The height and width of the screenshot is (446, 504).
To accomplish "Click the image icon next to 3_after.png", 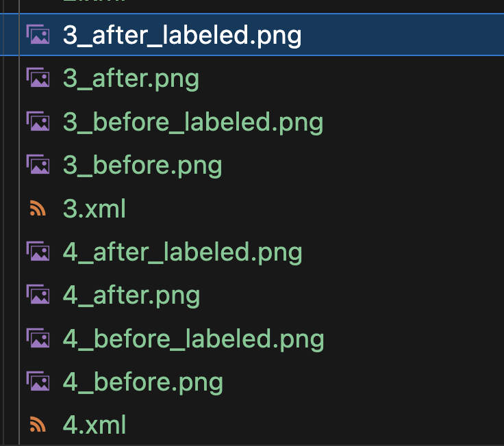I will coord(38,79).
